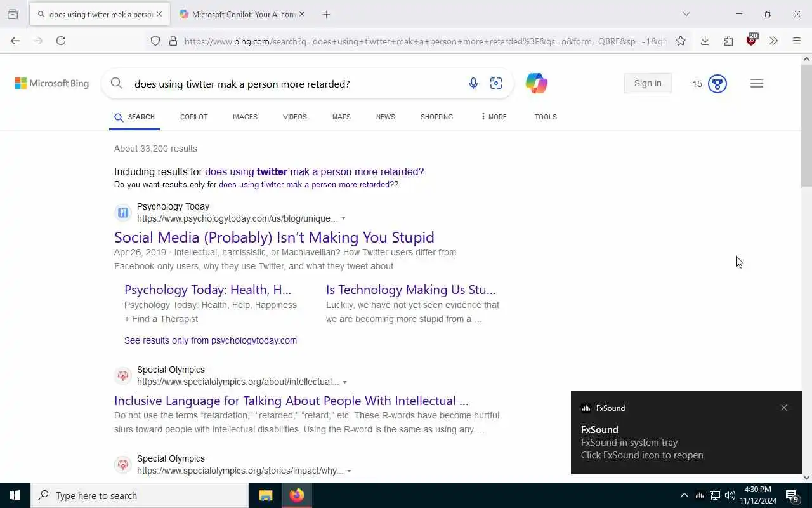Click the Microsoft Bing logo
812x508 pixels.
[x=52, y=83]
